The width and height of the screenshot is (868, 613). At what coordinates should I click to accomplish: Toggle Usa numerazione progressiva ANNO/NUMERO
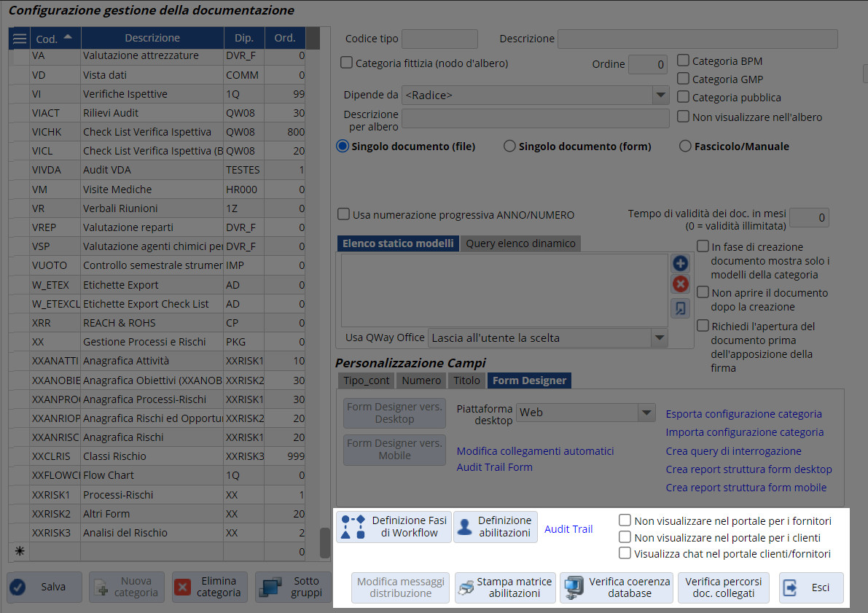[343, 215]
